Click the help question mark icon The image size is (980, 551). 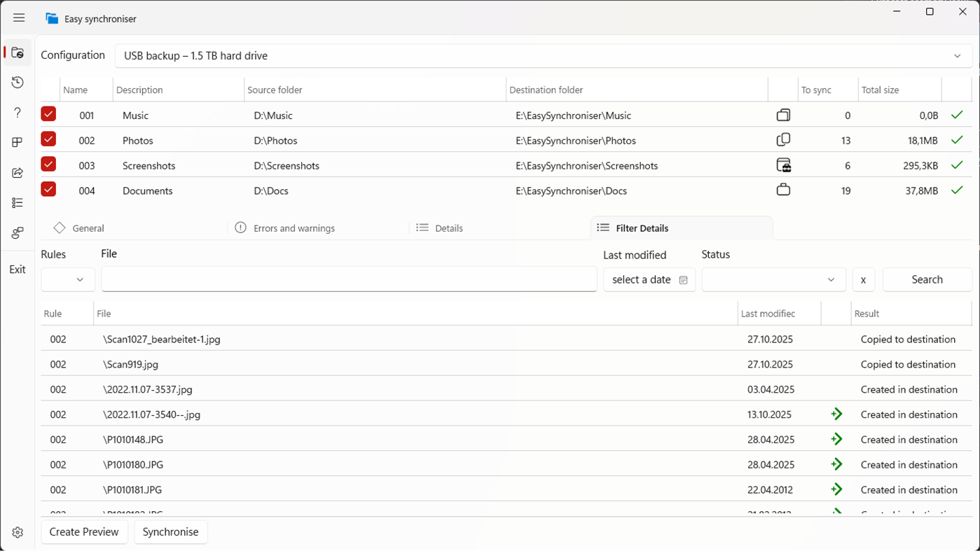(18, 113)
